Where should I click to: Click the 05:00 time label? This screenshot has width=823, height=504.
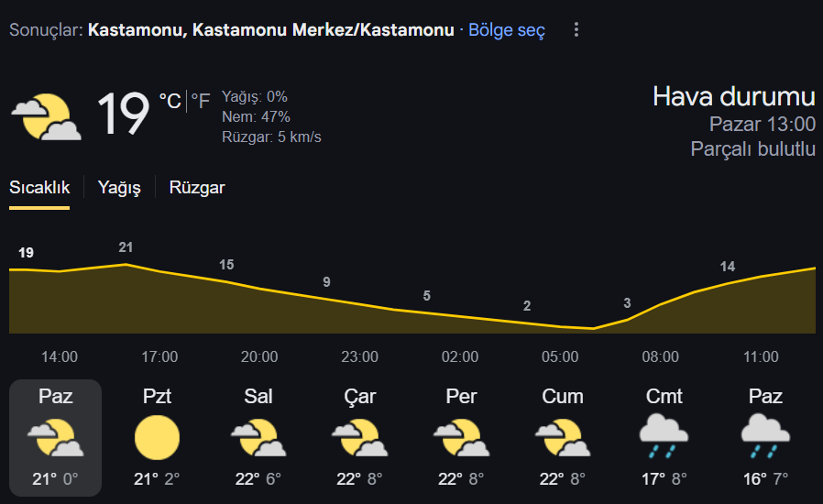(x=560, y=357)
